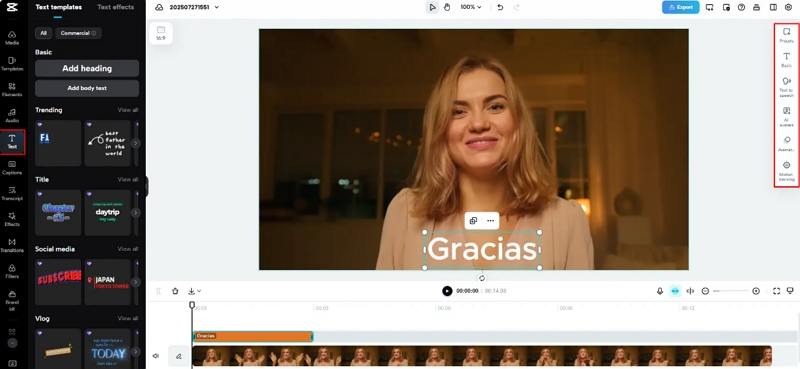
Task: View all Title templates
Action: click(x=128, y=180)
